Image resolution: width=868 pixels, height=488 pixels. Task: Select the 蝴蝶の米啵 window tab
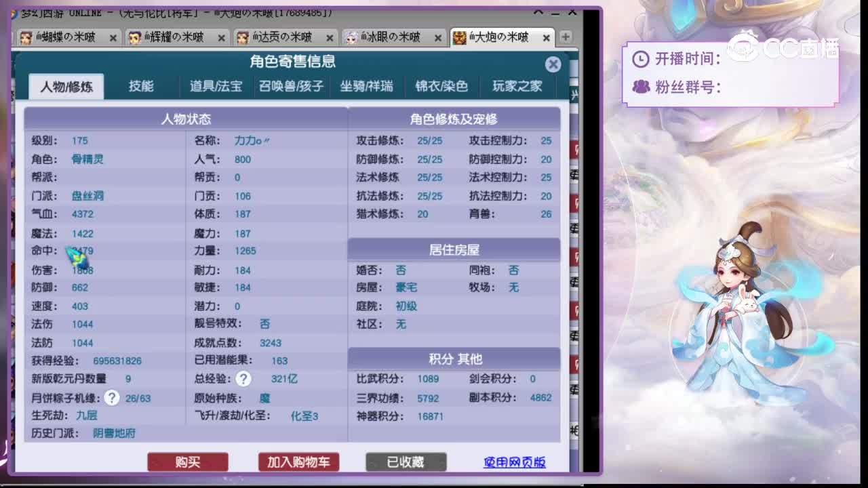click(68, 37)
